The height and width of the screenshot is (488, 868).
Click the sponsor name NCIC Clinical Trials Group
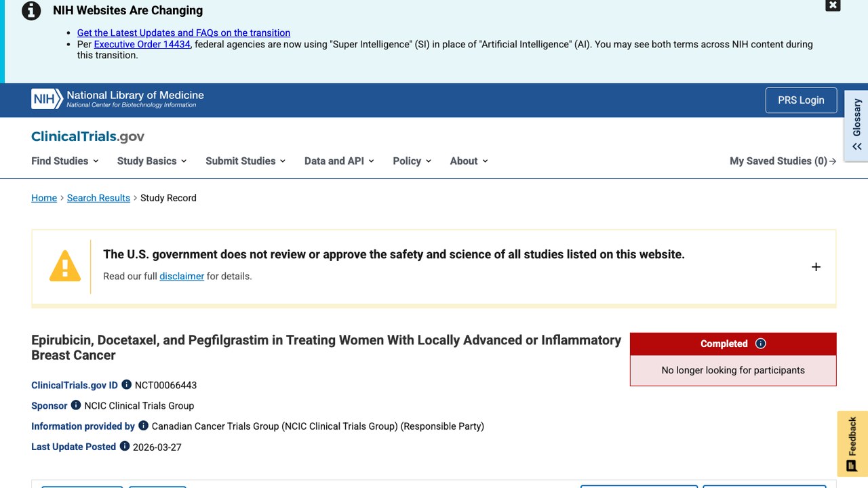coord(139,405)
